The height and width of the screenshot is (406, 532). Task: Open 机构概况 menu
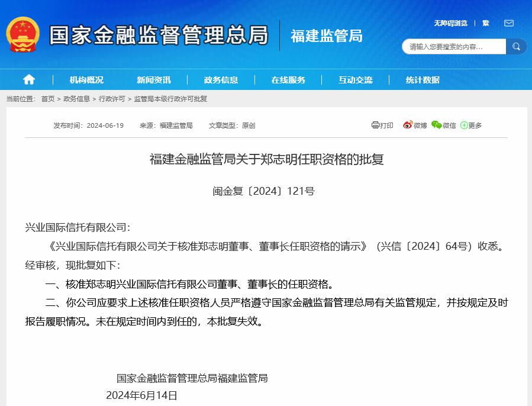[x=86, y=80]
